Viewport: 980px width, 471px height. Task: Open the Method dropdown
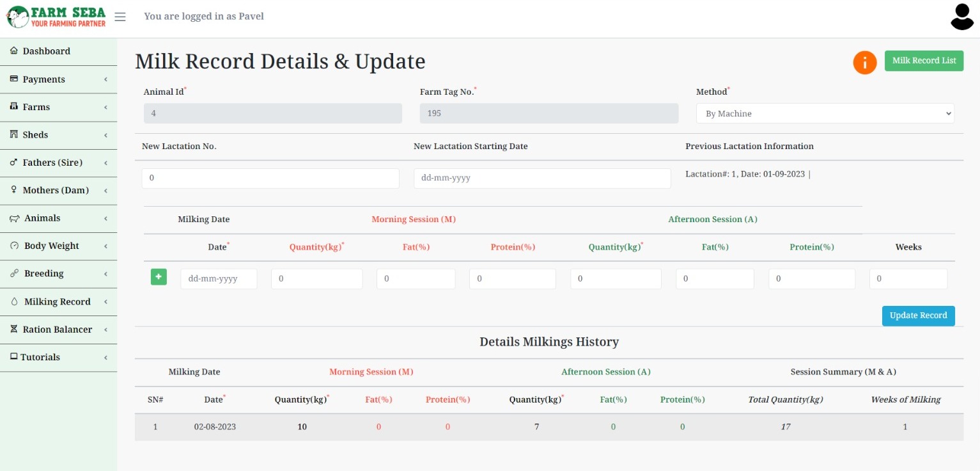(x=825, y=113)
